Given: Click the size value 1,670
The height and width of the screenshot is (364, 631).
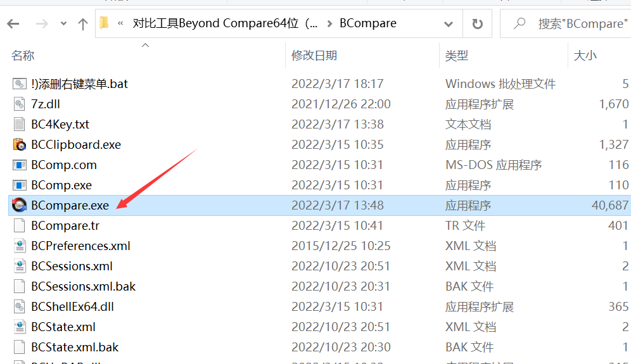Looking at the screenshot, I should point(614,104).
